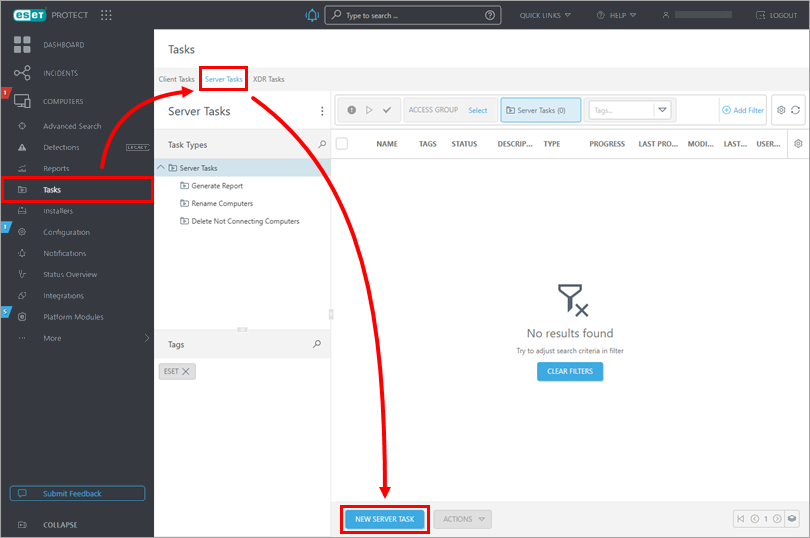Click the user account icon

[x=666, y=15]
